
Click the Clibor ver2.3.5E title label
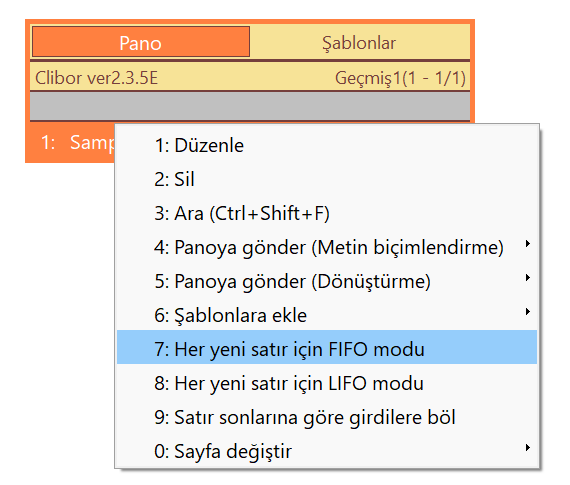[97, 78]
